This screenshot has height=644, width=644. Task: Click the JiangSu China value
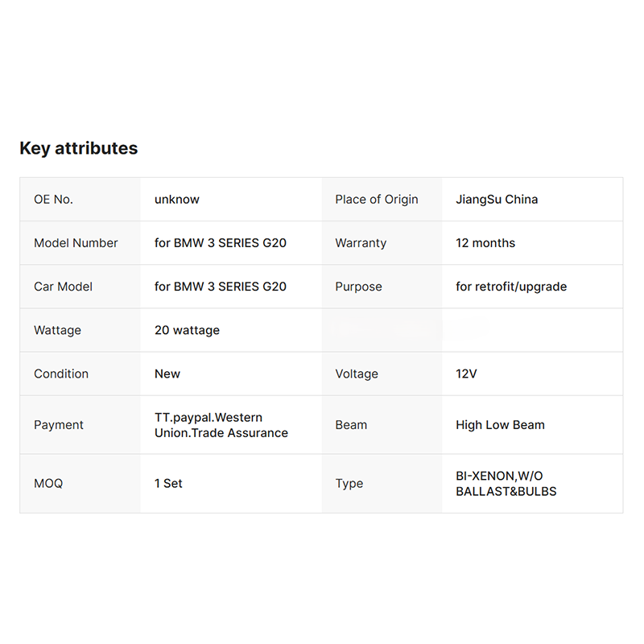(497, 200)
